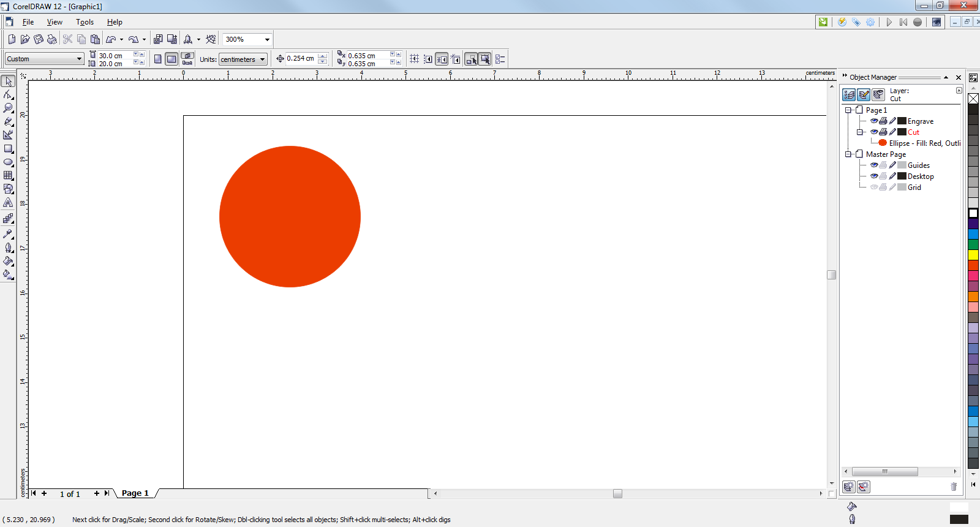Collapse the Master Page tree node
The height and width of the screenshot is (527, 980).
(x=848, y=154)
